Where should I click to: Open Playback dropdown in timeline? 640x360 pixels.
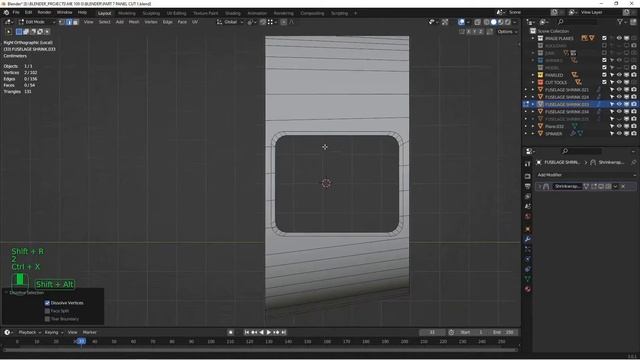coord(29,332)
